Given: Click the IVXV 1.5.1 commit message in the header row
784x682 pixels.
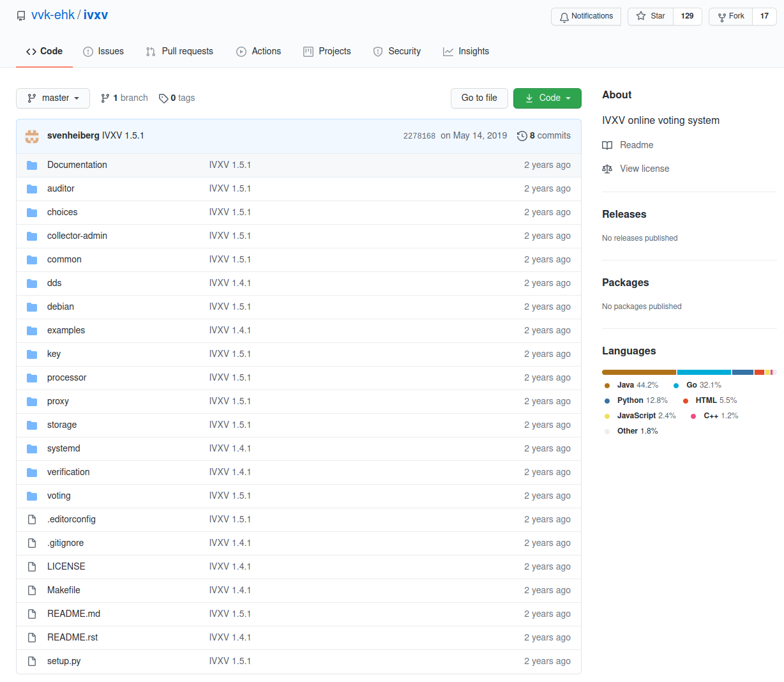Looking at the screenshot, I should (123, 136).
